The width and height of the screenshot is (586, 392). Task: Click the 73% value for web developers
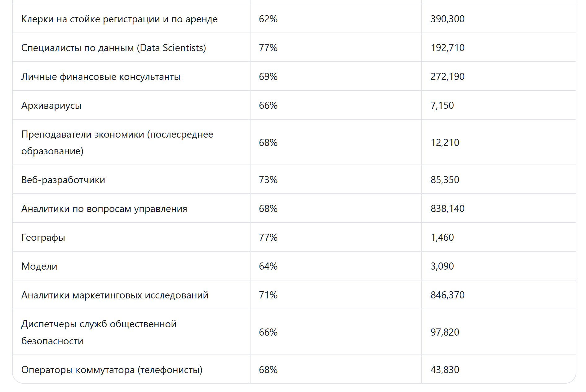pos(268,180)
